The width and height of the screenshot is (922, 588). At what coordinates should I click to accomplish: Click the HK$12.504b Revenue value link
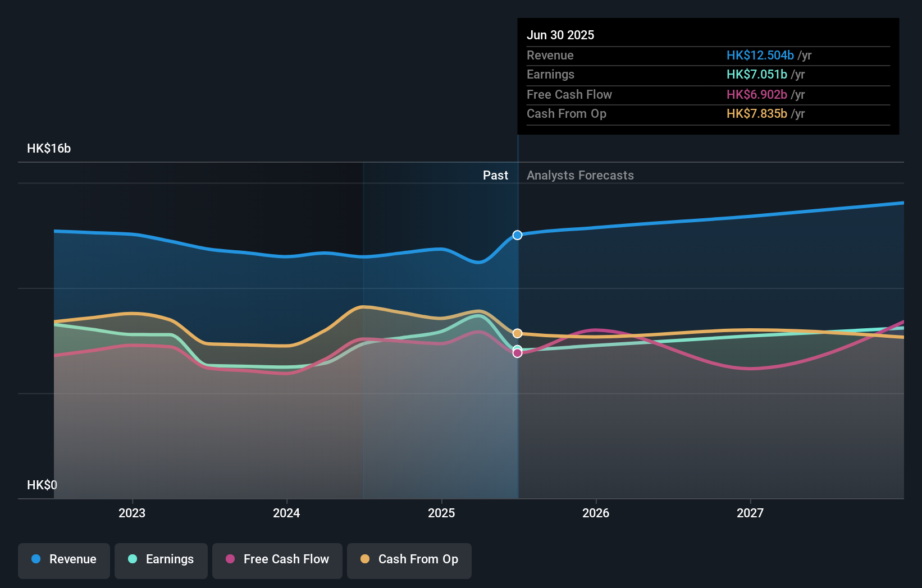[760, 55]
